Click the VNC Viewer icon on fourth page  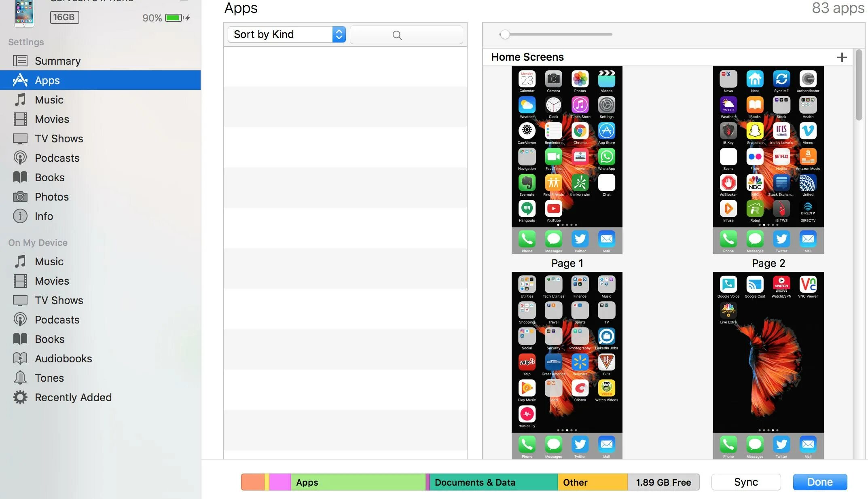(808, 285)
